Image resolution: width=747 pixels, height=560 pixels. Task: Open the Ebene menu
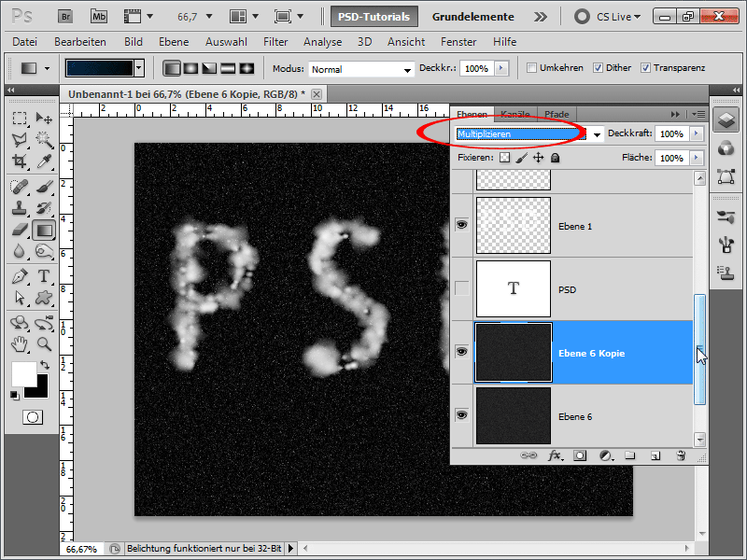pyautogui.click(x=174, y=42)
